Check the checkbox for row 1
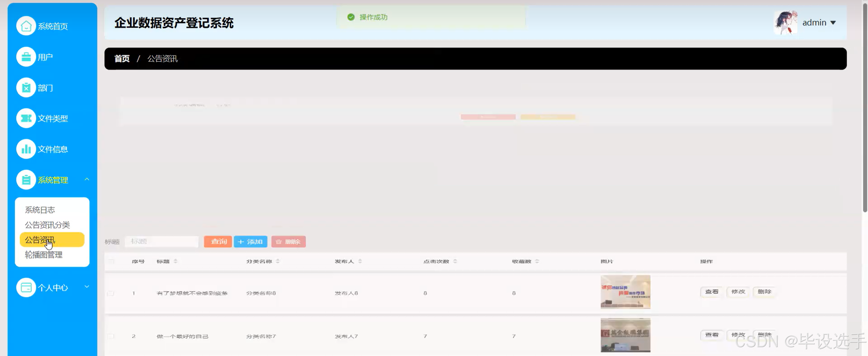868x356 pixels. 111,293
